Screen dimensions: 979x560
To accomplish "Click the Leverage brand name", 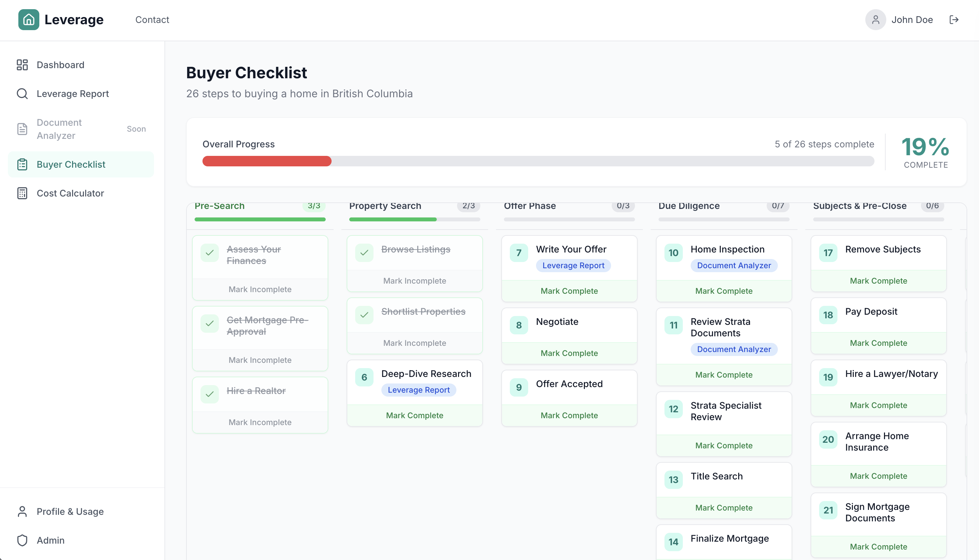I will coord(74,20).
